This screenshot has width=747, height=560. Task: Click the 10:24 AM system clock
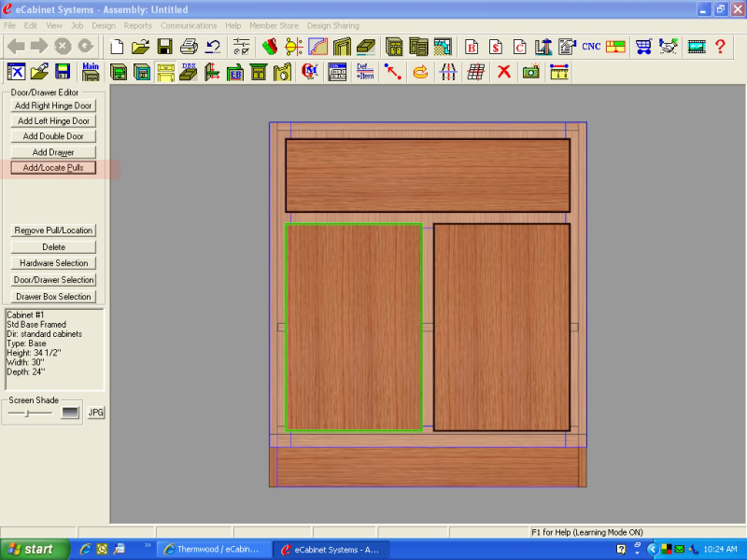coord(720,550)
